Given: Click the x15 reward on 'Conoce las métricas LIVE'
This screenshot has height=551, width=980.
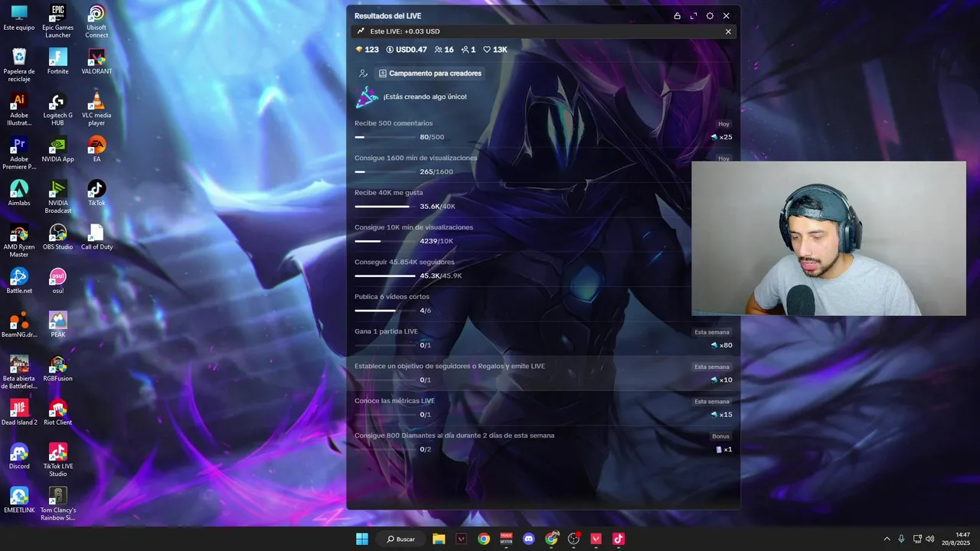Looking at the screenshot, I should (721, 415).
